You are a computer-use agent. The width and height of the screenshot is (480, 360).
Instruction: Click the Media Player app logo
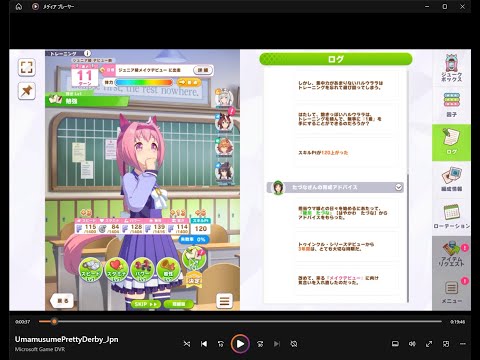click(x=35, y=6)
